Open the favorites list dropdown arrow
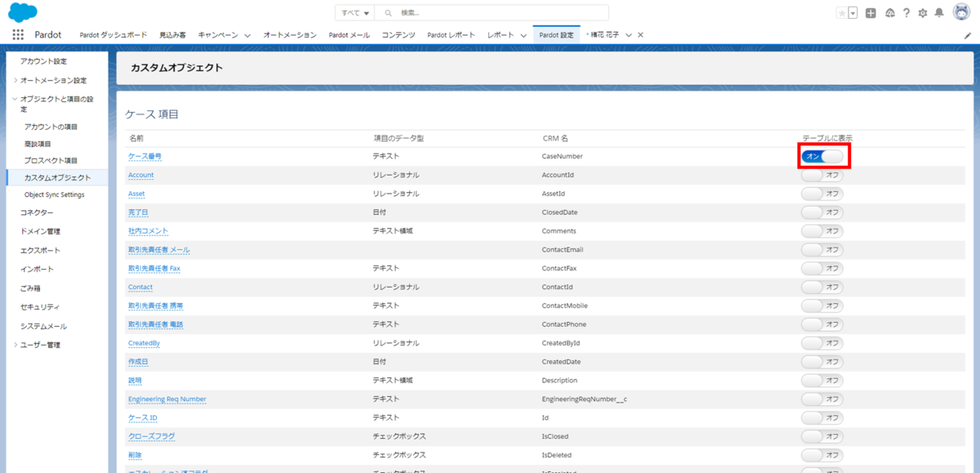This screenshot has height=473, width=980. coord(853,13)
